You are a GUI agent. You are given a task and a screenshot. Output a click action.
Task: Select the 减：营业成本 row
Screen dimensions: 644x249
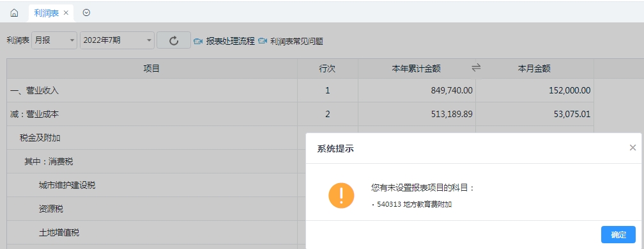point(301,114)
